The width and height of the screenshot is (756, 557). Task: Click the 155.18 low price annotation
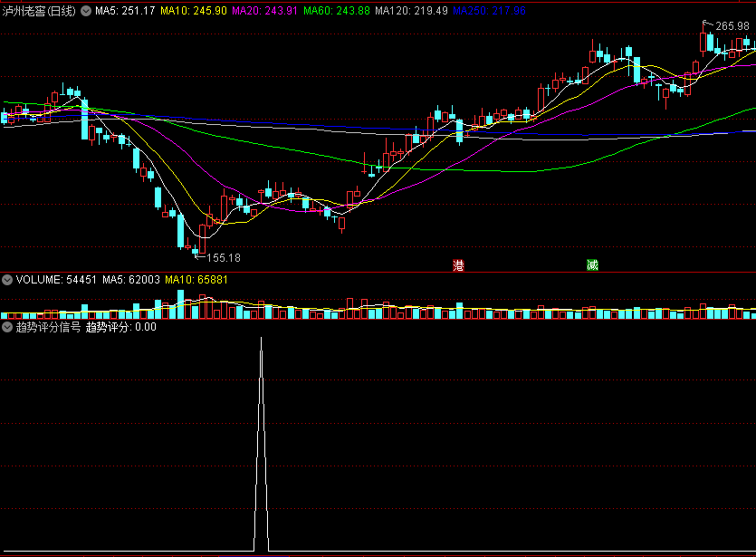224,258
